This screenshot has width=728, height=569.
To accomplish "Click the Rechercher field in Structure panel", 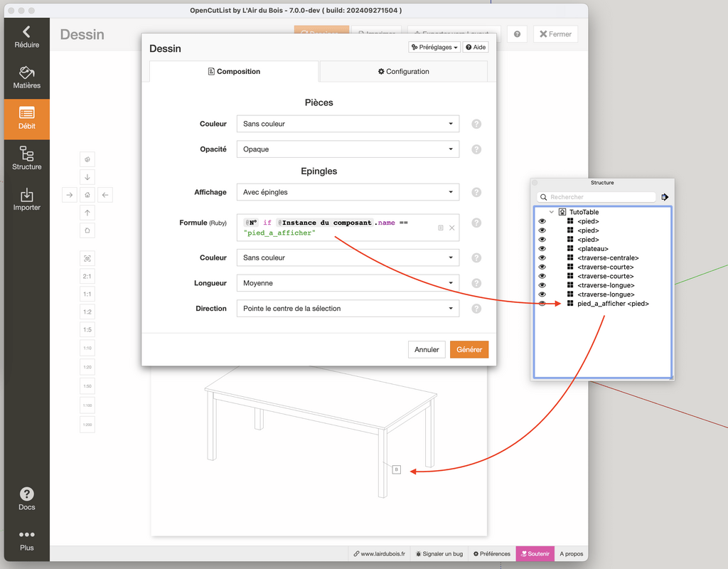I will (x=596, y=197).
